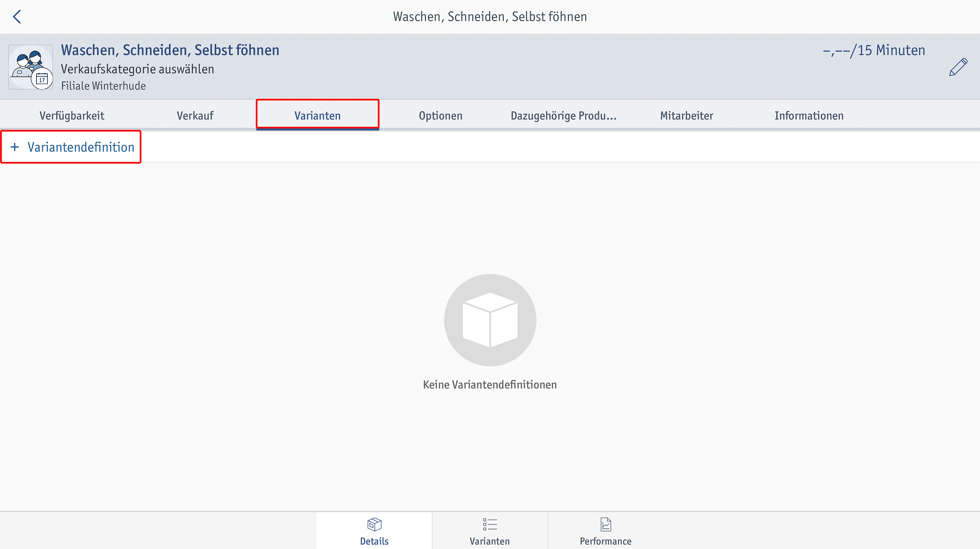Open the Optionen tab
The width and height of the screenshot is (980, 549).
pos(441,116)
